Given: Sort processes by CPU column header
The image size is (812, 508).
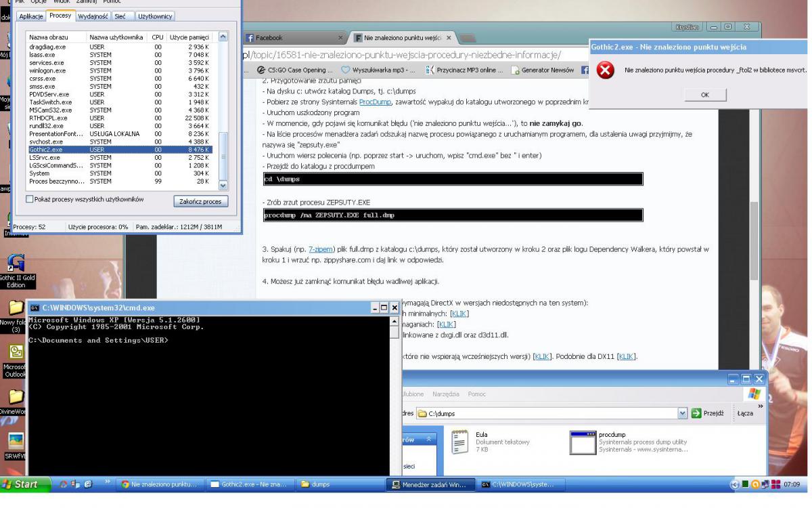Looking at the screenshot, I should [158, 37].
